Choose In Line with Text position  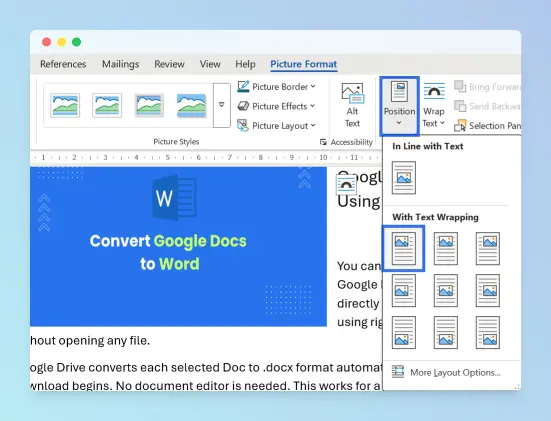pyautogui.click(x=404, y=178)
